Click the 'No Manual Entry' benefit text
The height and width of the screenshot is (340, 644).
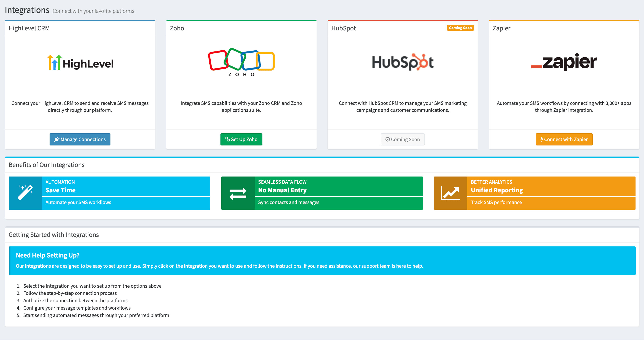[x=282, y=190]
